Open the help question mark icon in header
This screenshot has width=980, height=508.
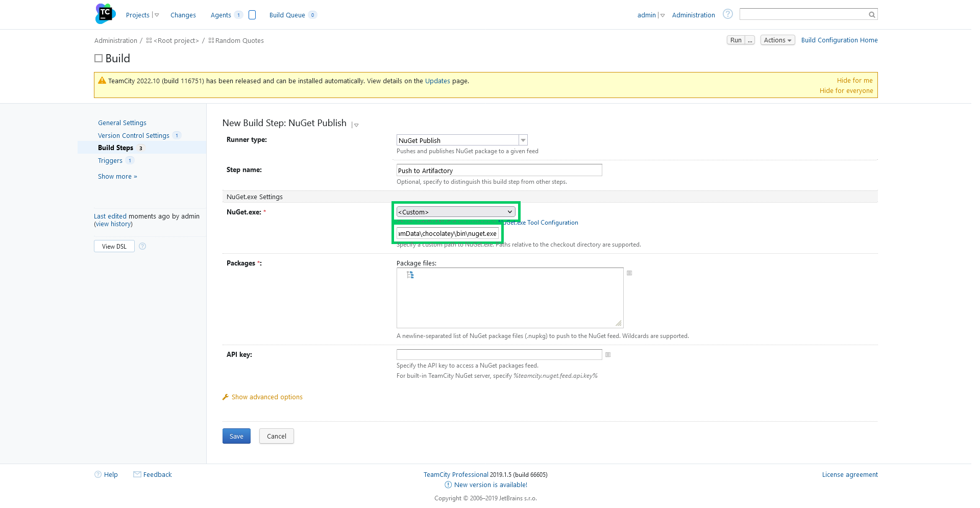728,14
